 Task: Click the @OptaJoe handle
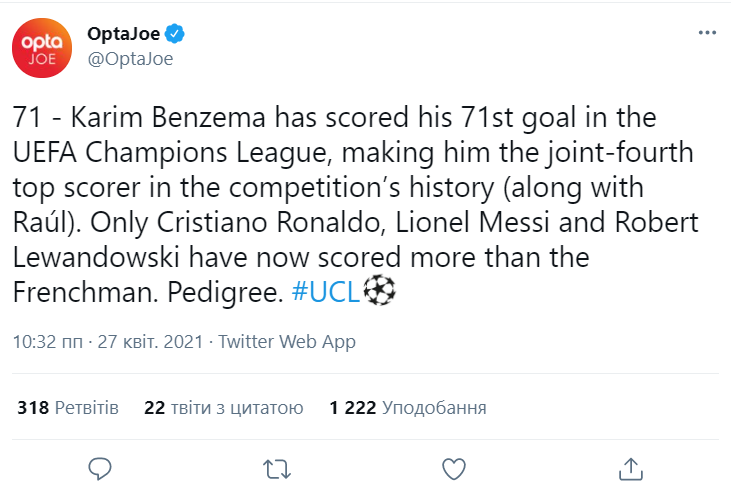pos(130,59)
